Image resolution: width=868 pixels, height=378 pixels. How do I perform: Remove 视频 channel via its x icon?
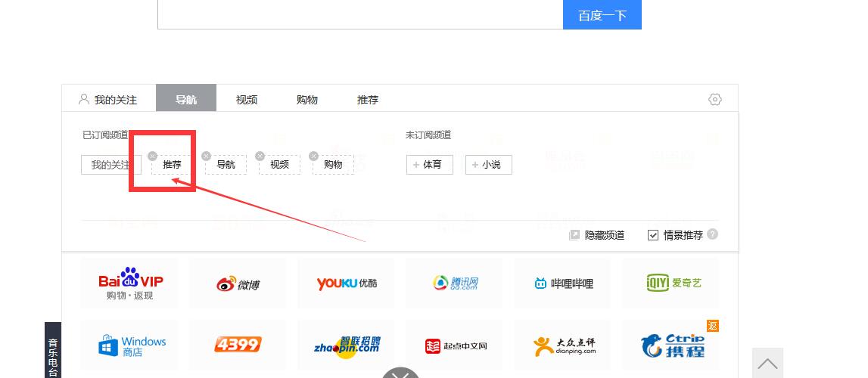pos(260,156)
